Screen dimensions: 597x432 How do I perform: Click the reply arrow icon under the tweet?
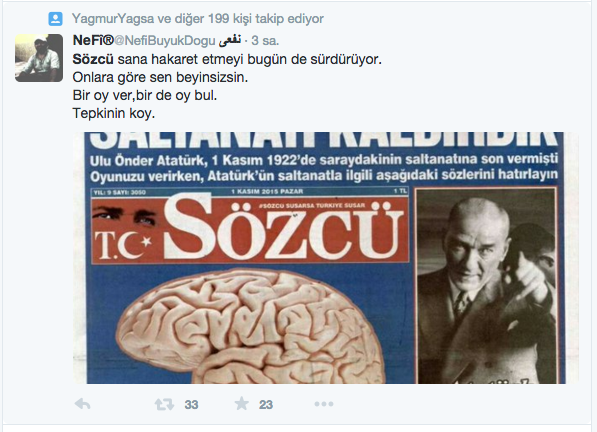[82, 404]
